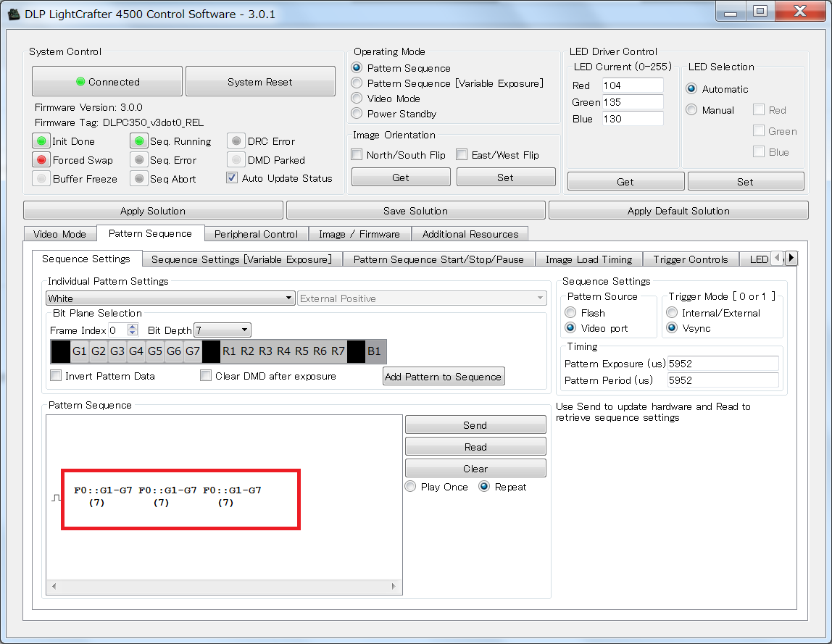Select Flash pattern source
The image size is (832, 644).
click(570, 312)
